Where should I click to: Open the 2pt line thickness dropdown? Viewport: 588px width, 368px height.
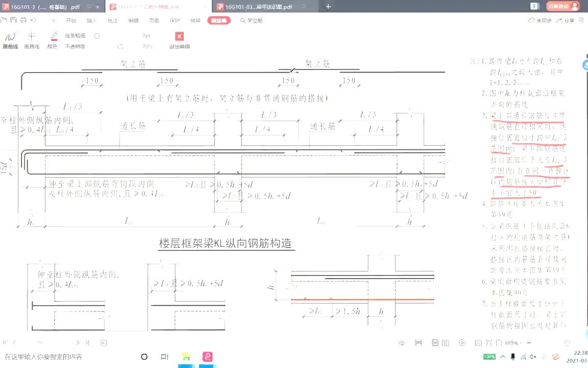[x=147, y=35]
